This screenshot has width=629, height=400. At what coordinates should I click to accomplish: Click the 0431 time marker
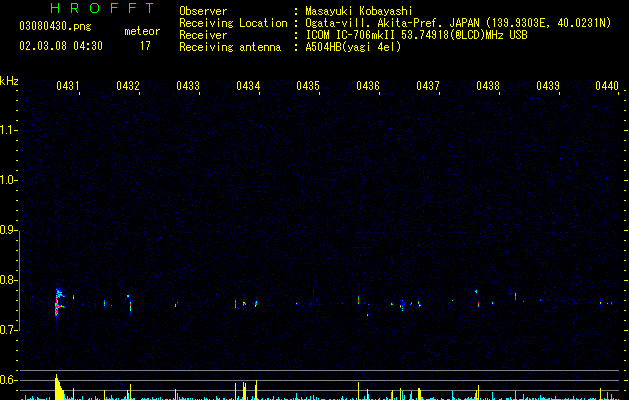[67, 86]
